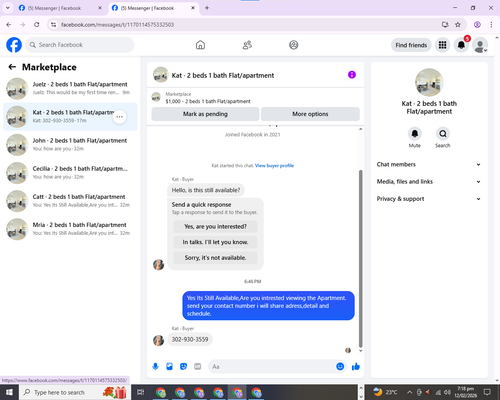Click the chat vertical scrollbar

(360, 258)
